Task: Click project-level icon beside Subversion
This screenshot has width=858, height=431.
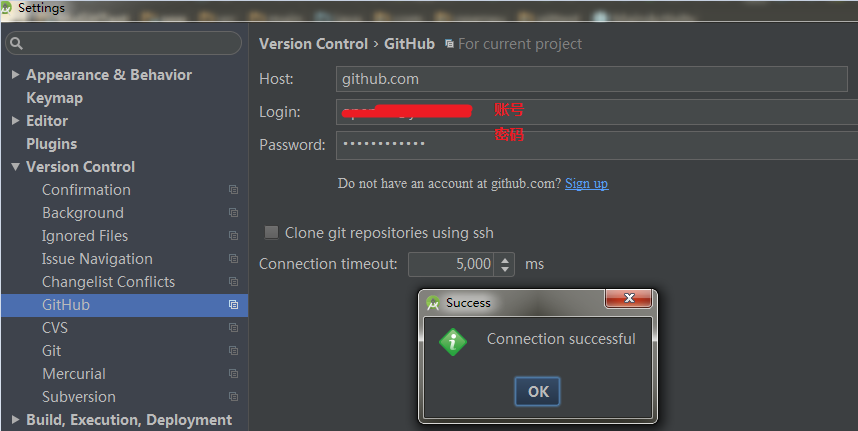Action: click(233, 397)
